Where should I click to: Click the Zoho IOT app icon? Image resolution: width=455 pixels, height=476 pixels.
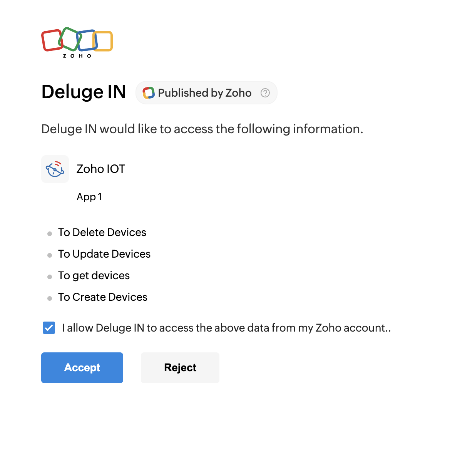coord(55,169)
